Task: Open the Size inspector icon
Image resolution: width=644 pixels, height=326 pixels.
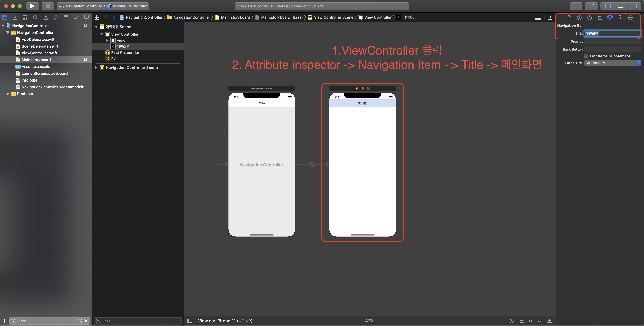Action: 620,17
